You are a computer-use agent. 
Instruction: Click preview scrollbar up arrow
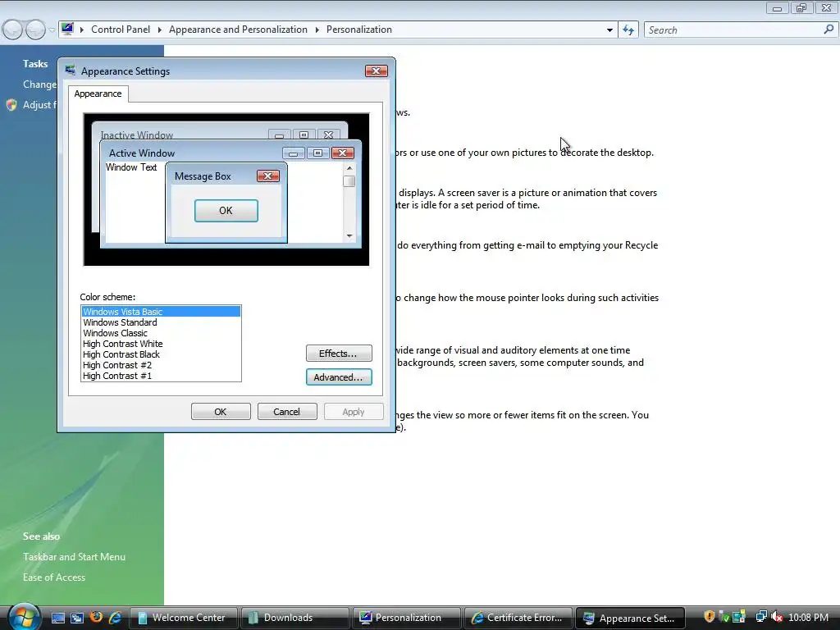pyautogui.click(x=349, y=167)
